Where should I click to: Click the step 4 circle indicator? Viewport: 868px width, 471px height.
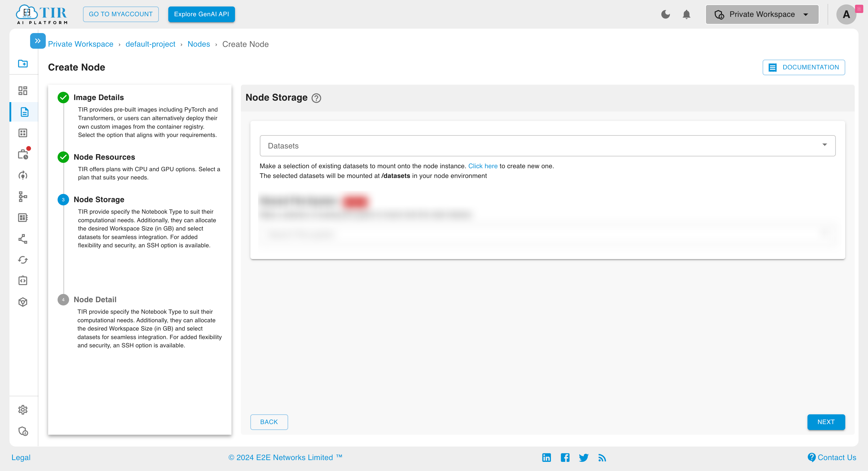(x=63, y=300)
